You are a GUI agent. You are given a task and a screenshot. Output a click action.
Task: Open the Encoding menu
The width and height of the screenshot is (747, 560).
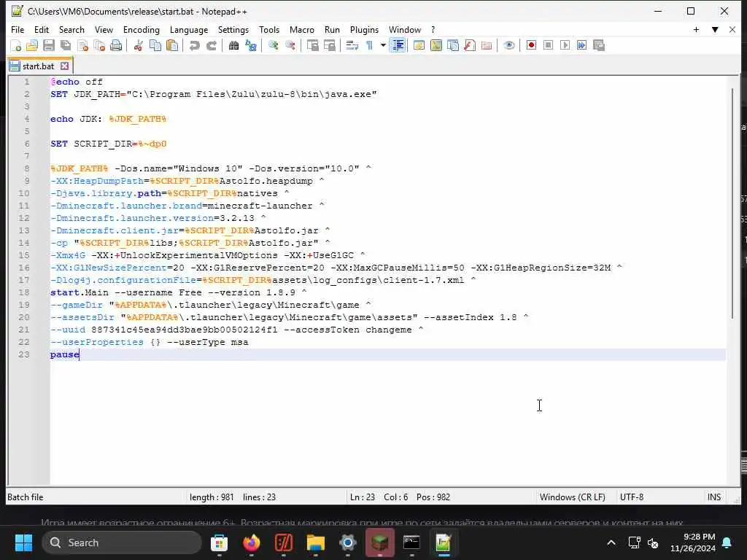(142, 30)
